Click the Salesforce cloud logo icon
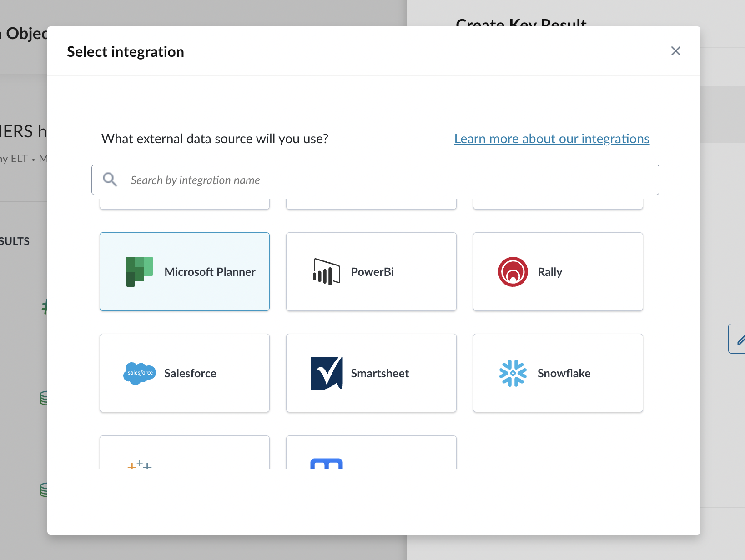745x560 pixels. coord(139,373)
